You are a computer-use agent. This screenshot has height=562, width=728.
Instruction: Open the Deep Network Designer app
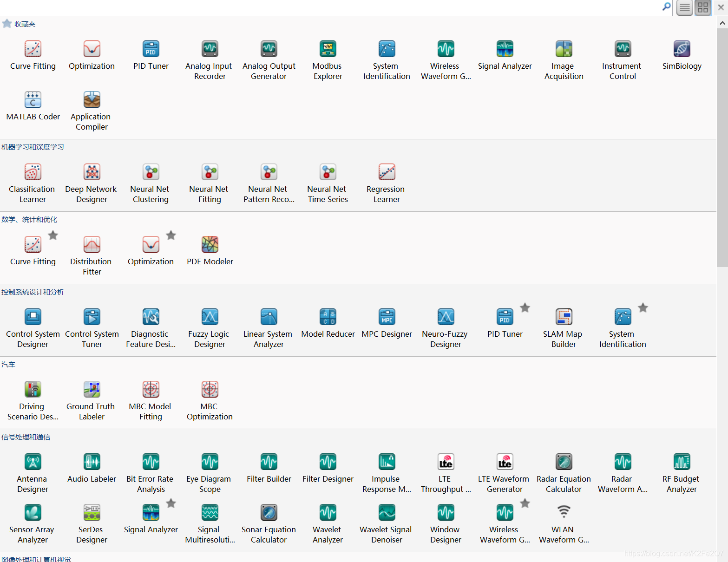pos(92,172)
